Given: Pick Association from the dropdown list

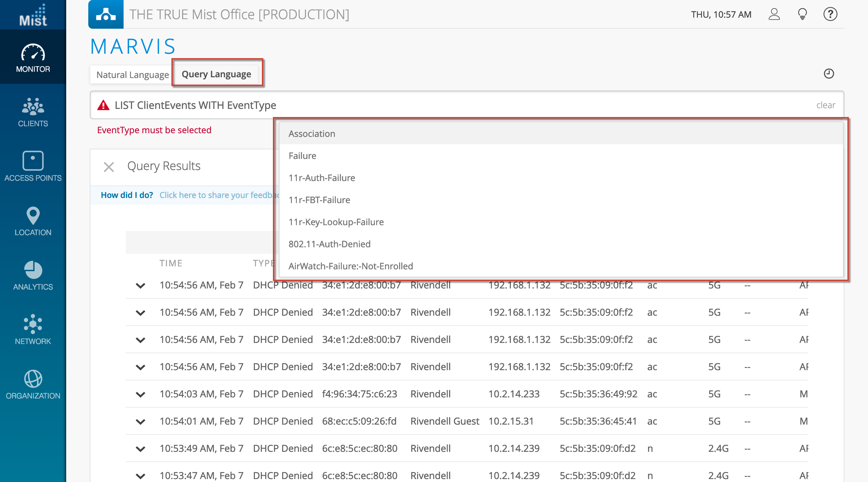Looking at the screenshot, I should 312,134.
